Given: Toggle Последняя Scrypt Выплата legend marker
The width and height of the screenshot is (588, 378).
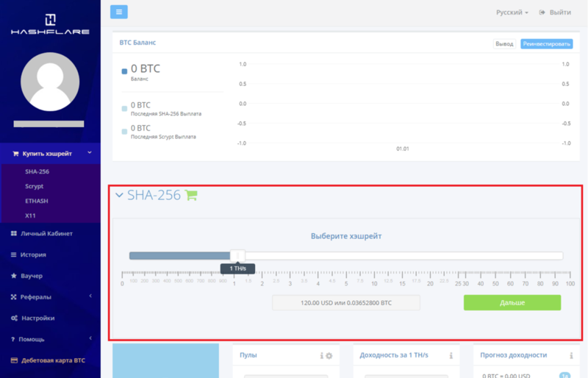Looking at the screenshot, I should (x=124, y=131).
